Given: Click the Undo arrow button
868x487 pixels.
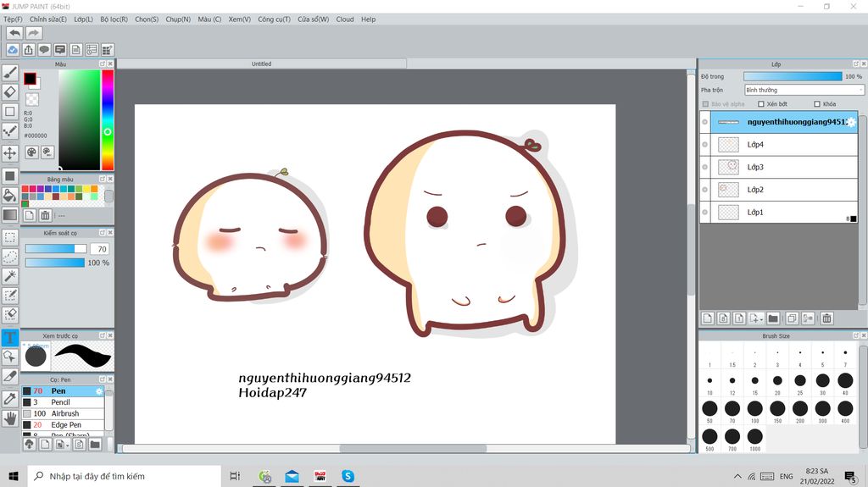Looking at the screenshot, I should pyautogui.click(x=15, y=33).
